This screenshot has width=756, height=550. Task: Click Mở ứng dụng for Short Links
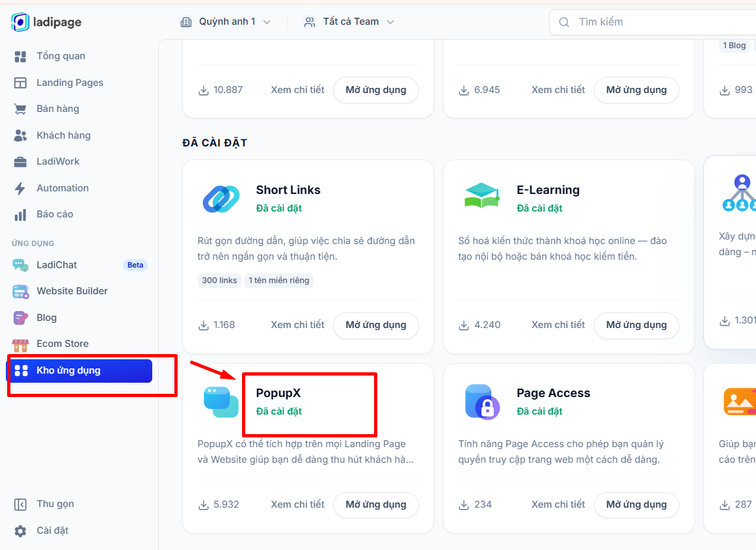(376, 325)
